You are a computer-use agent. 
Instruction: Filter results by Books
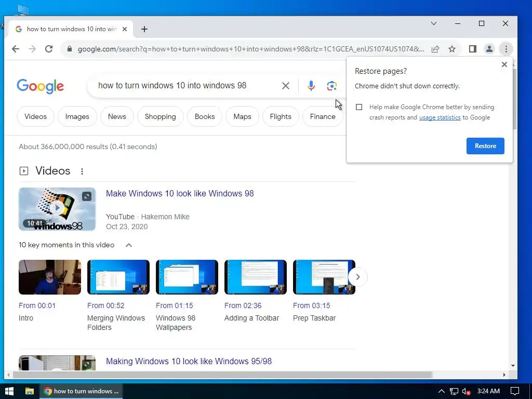pyautogui.click(x=205, y=116)
